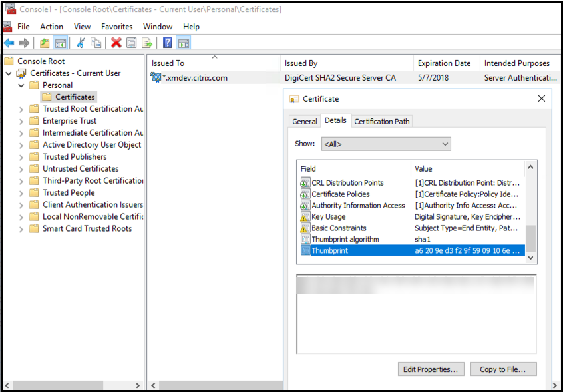Click the Properties toolbar icon
The height and width of the screenshot is (392, 563).
(x=132, y=43)
